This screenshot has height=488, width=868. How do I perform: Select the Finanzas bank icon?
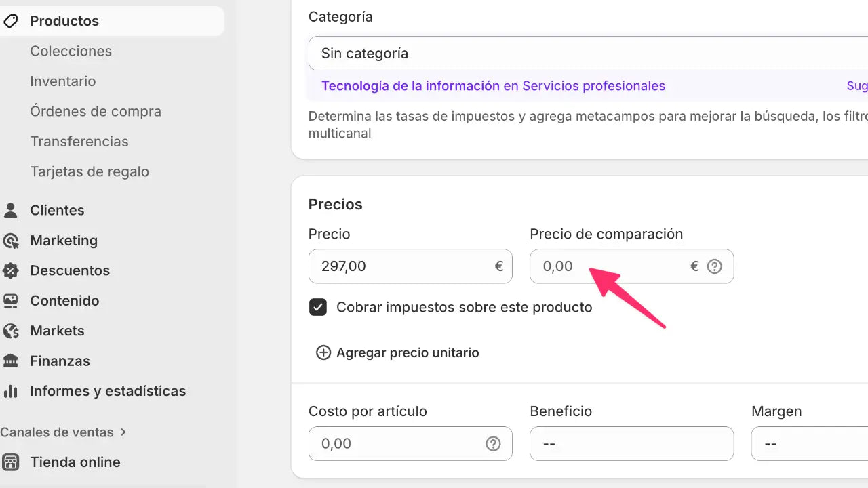point(10,361)
